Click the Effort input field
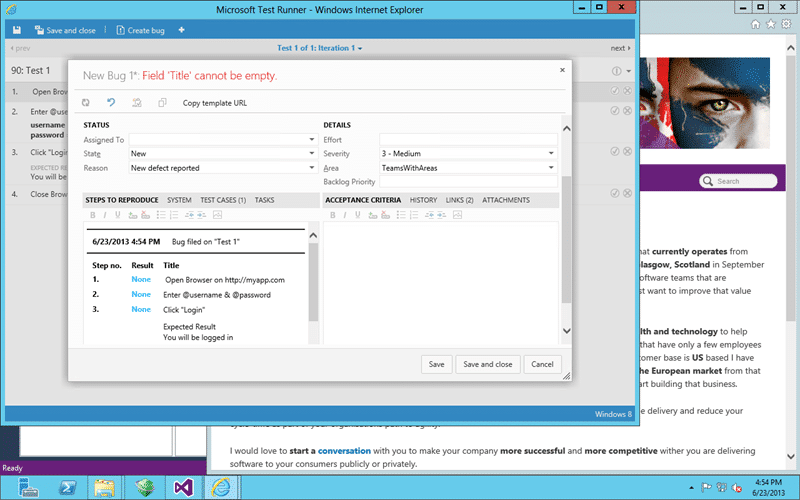 pyautogui.click(x=468, y=139)
